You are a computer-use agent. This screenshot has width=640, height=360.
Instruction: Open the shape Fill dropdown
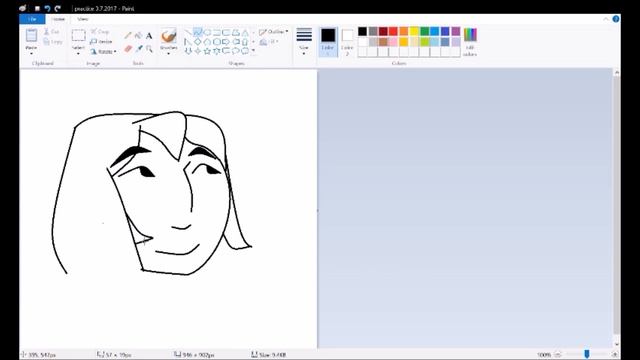269,42
